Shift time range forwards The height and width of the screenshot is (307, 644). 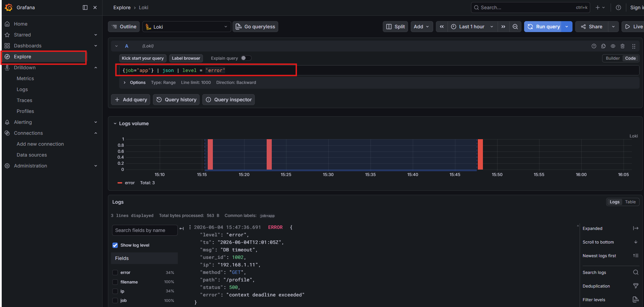pyautogui.click(x=503, y=27)
